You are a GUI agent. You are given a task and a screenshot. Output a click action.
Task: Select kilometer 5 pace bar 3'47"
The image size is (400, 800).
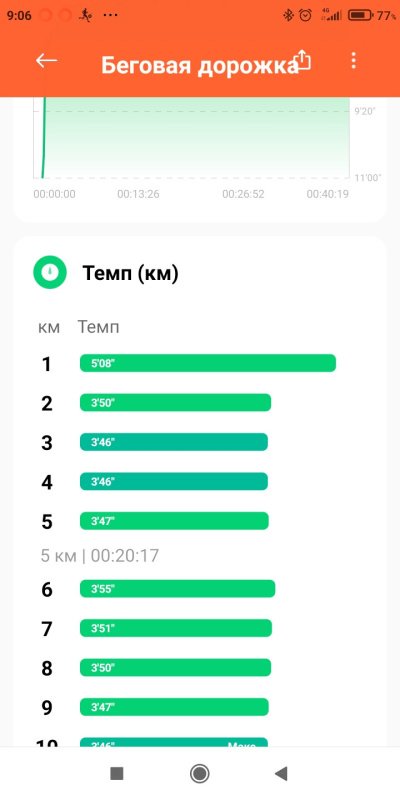174,521
